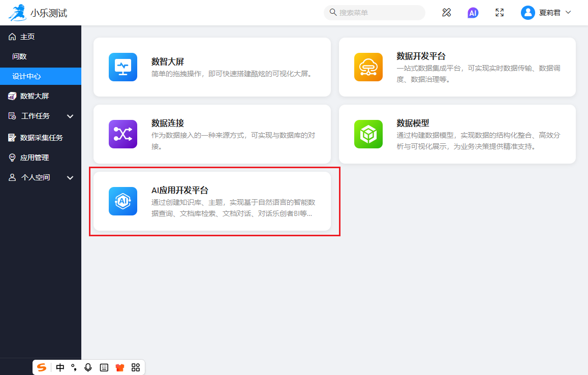Select 设计中心 in the sidebar

pos(26,76)
